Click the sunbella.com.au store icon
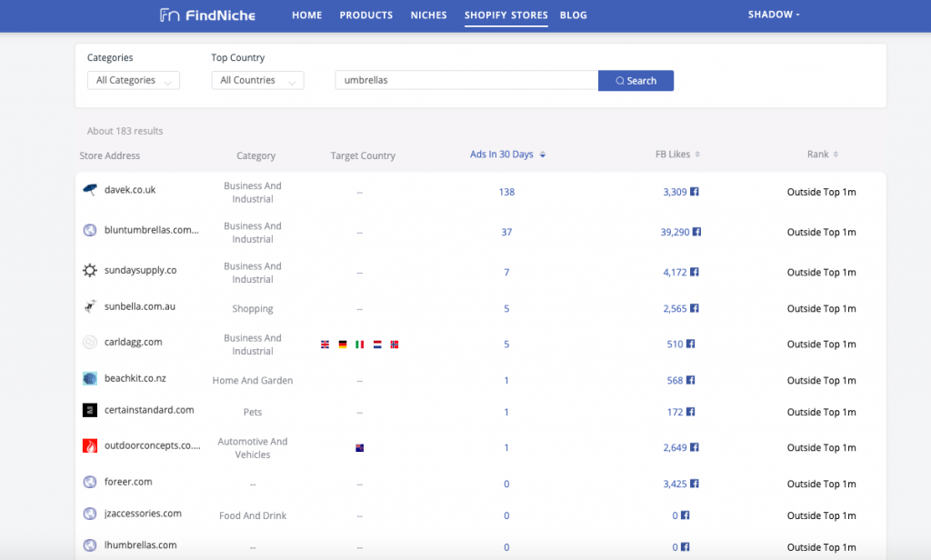Viewport: 931px width, 560px height. [90, 306]
